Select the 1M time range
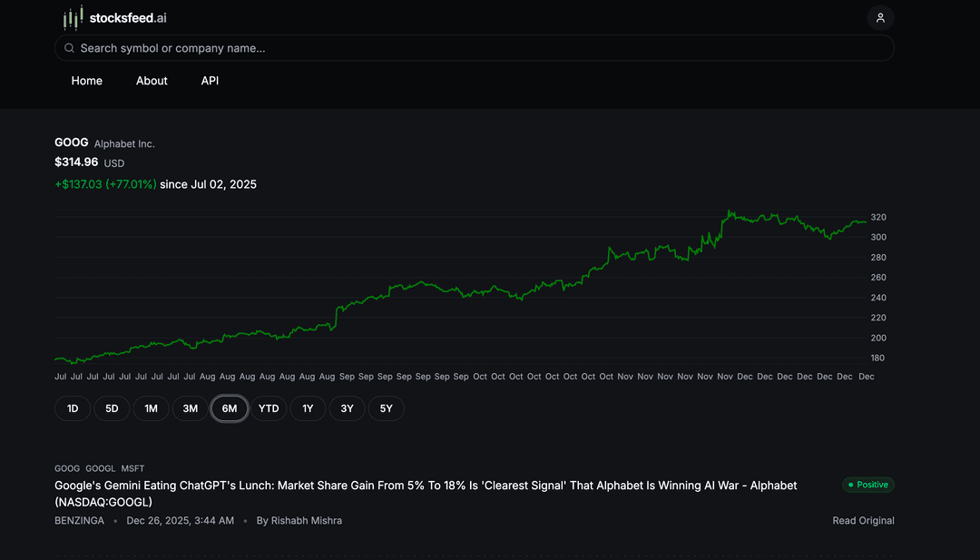980x560 pixels. [x=151, y=408]
